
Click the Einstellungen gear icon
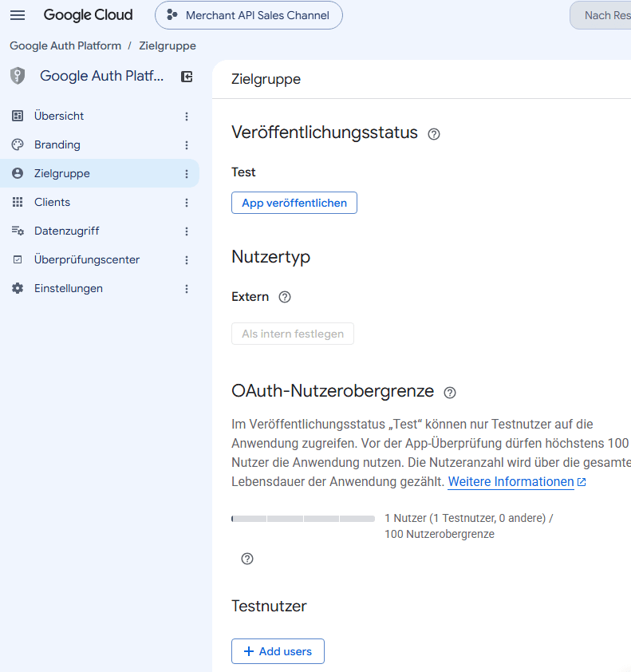click(18, 288)
